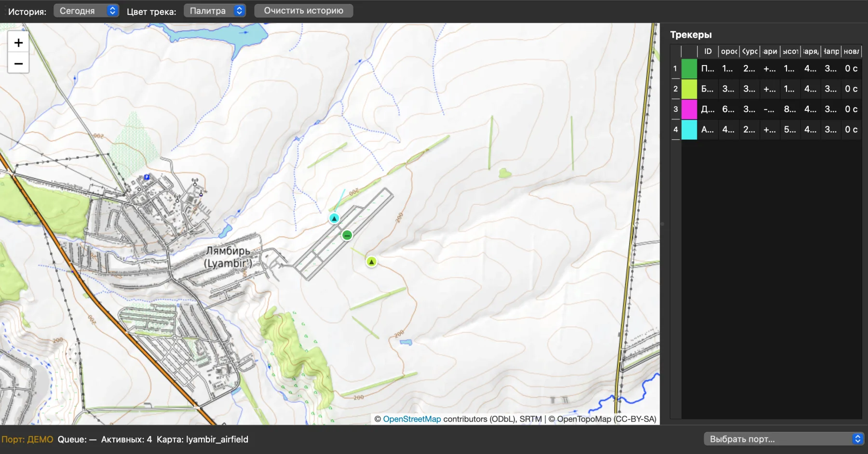
Task: Click the '0 с' update cell in row 1
Action: [x=852, y=68]
